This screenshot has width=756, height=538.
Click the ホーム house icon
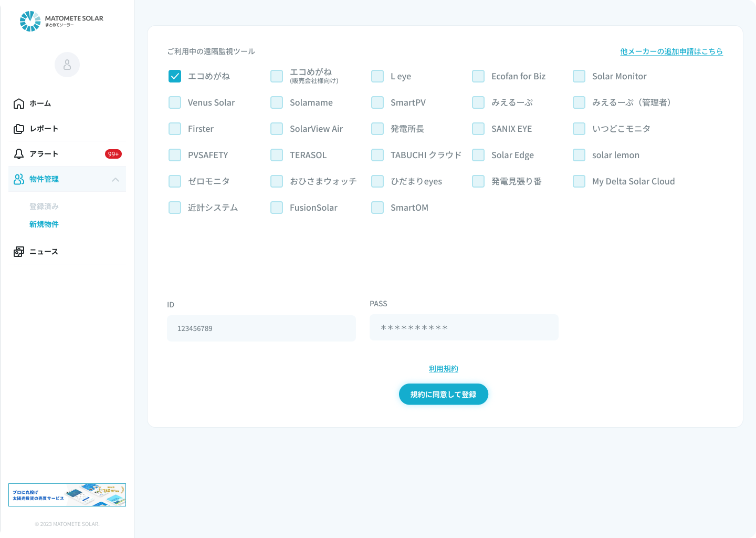[x=18, y=104]
